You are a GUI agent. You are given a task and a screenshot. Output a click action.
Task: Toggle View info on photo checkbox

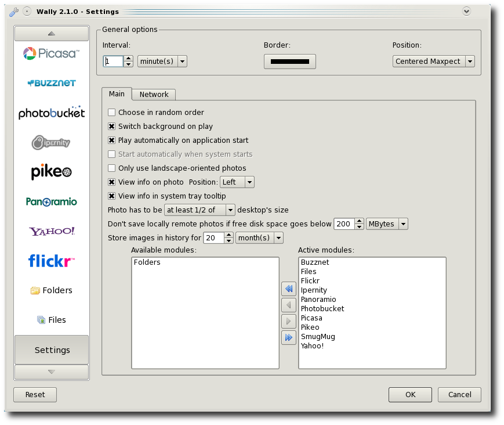click(111, 182)
